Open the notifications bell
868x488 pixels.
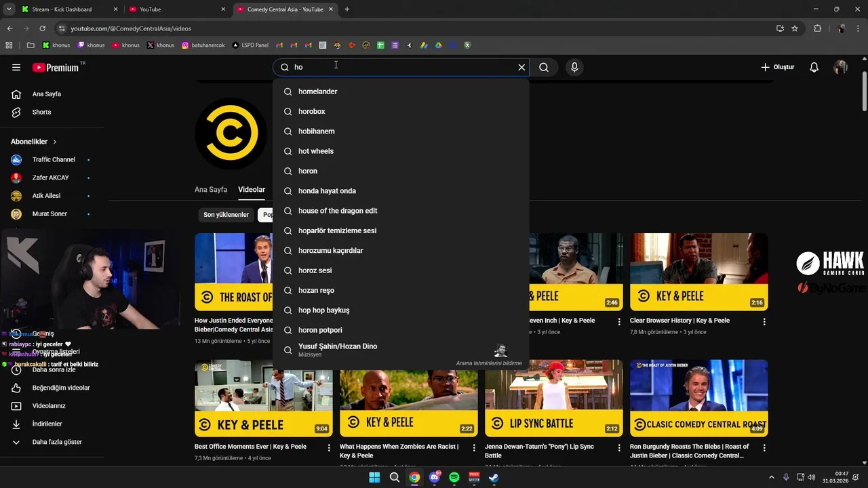[x=814, y=67]
